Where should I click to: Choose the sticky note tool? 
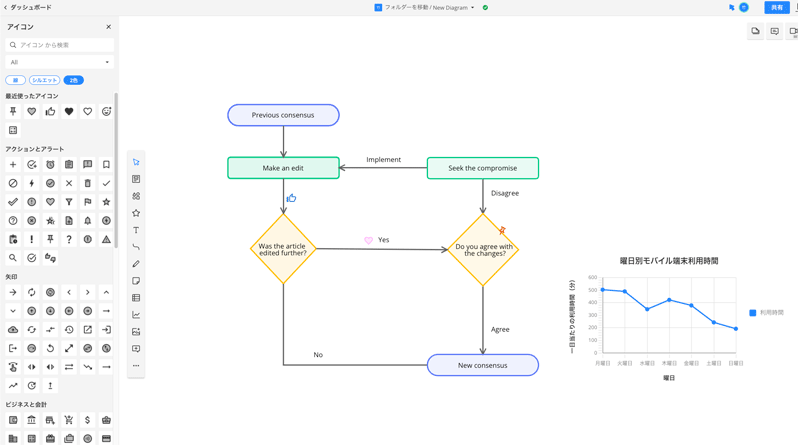tap(136, 281)
